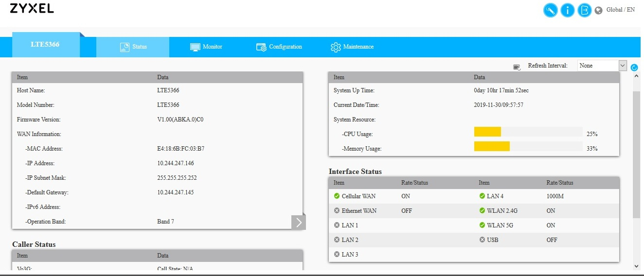Click the Band 7 operation band value
Screen dimensions: 644x276
165,222
